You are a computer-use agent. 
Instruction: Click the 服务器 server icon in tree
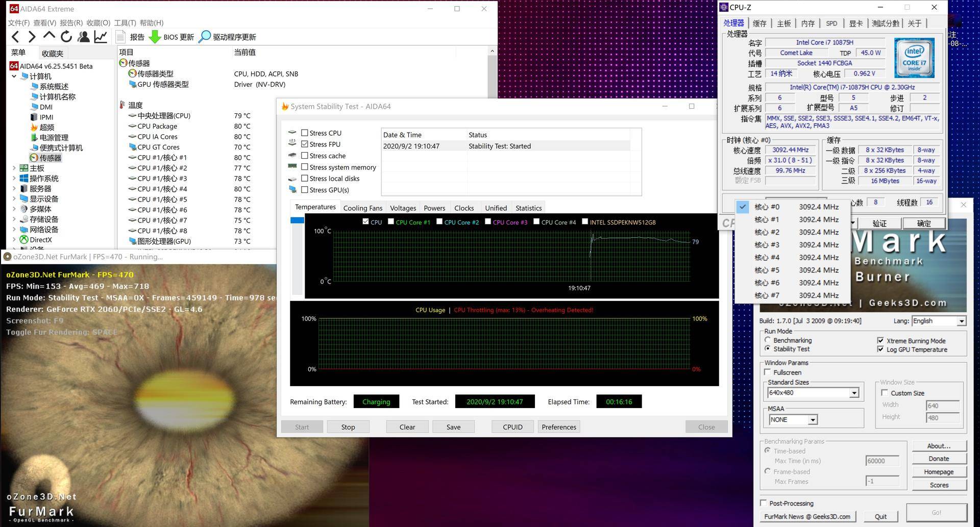(x=24, y=189)
